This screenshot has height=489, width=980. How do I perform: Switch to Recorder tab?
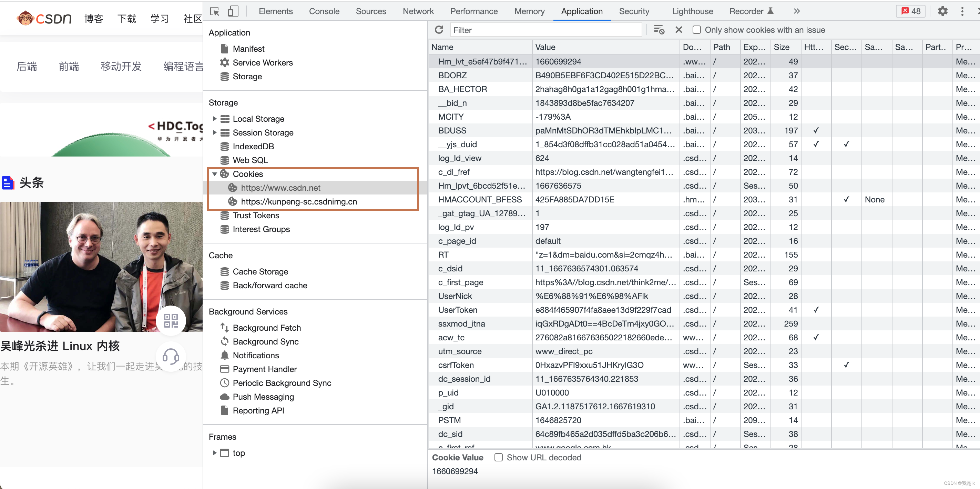751,11
